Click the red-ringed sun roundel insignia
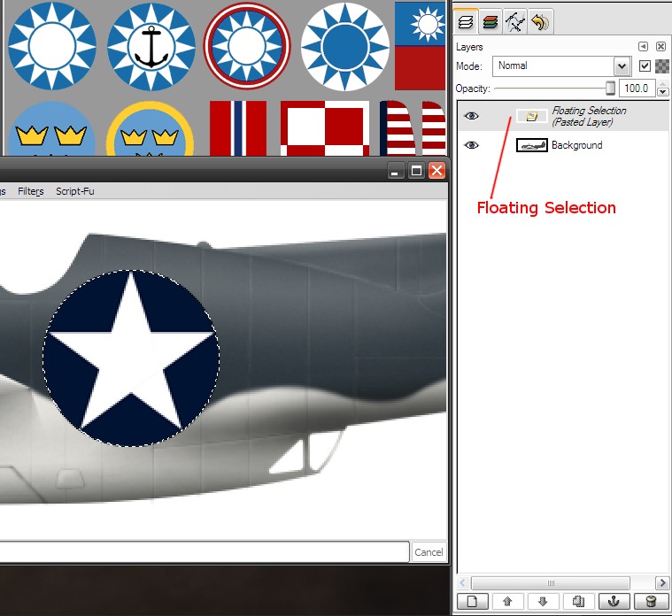 pos(247,46)
